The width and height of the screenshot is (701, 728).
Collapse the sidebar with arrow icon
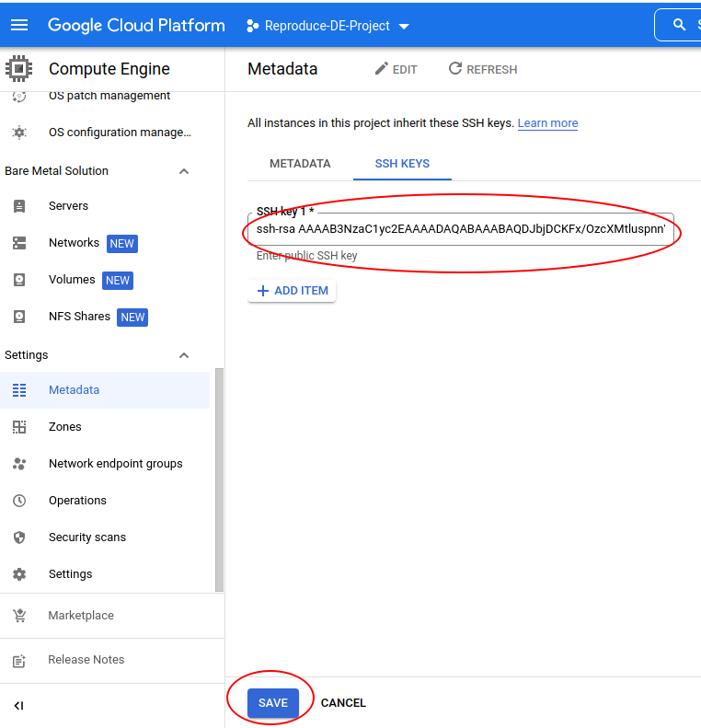[18, 706]
